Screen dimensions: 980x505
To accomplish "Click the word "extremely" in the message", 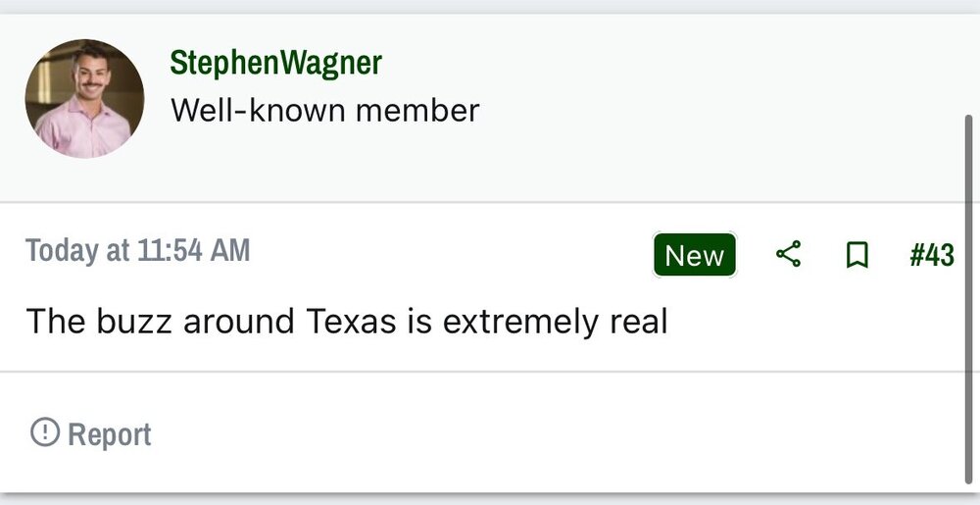I will (517, 322).
